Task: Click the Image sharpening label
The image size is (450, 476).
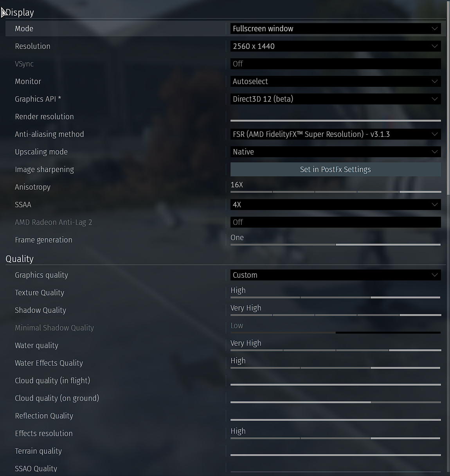Action: [x=44, y=169]
